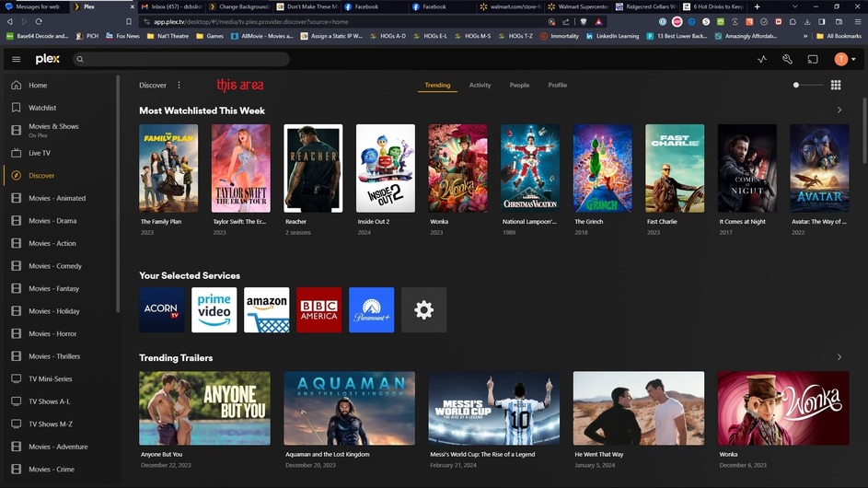Click Messi's World Cup title link
Image resolution: width=868 pixels, height=488 pixels.
pyautogui.click(x=482, y=454)
